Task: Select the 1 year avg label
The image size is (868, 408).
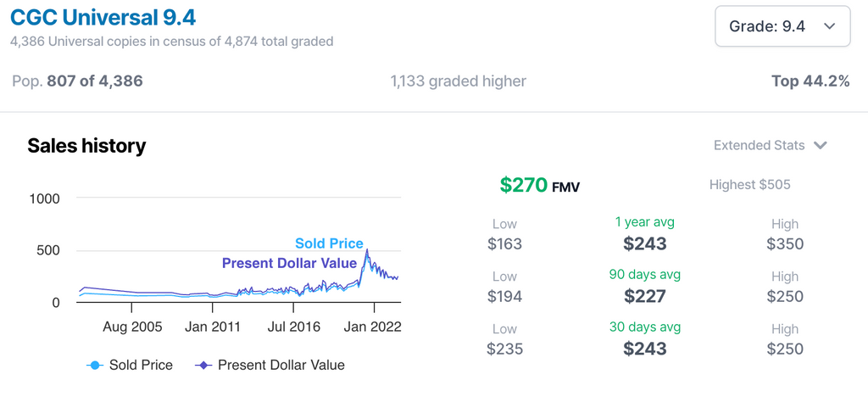Action: (644, 222)
